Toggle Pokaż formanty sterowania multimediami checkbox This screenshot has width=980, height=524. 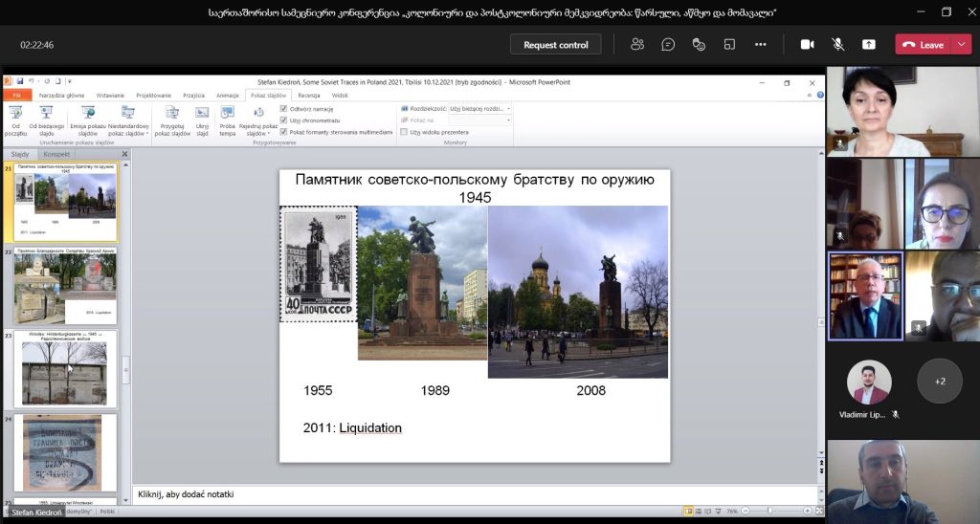(x=283, y=132)
